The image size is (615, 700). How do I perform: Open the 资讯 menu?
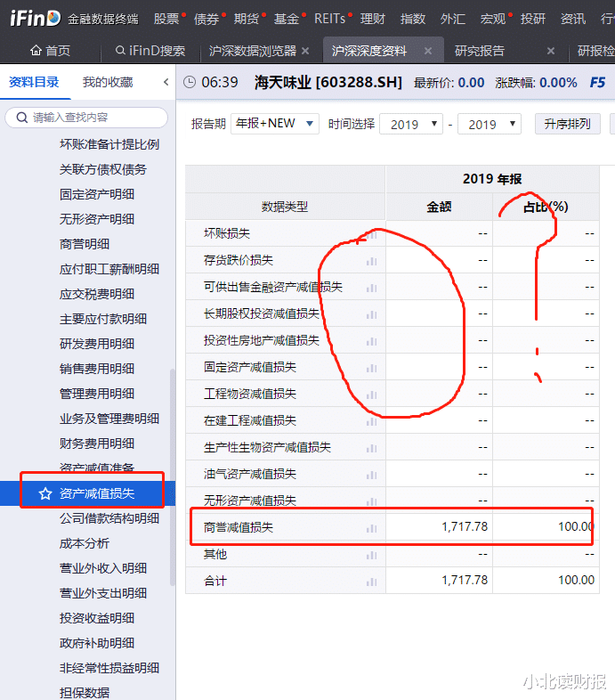[573, 19]
